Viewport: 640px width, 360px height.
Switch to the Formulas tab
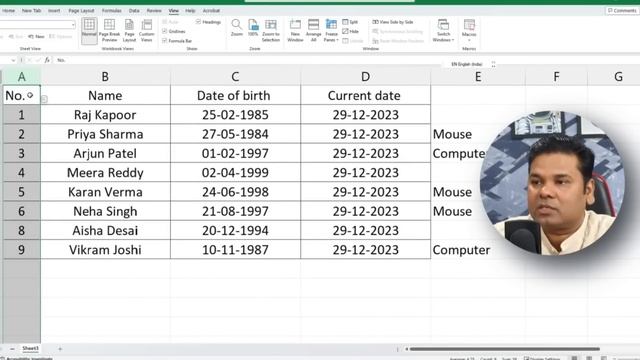(111, 11)
